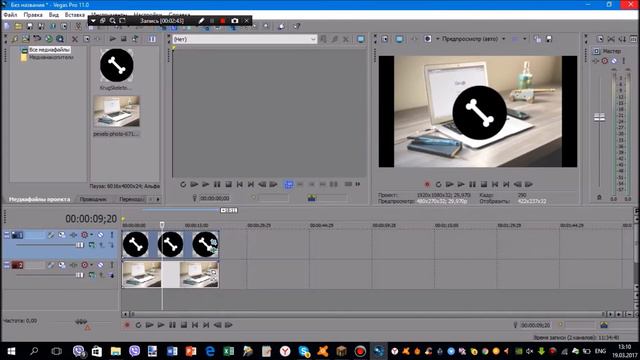Screen dimensions: 640x360
Task: Click the red X remove media icon in media toolbar
Action: click(75, 39)
